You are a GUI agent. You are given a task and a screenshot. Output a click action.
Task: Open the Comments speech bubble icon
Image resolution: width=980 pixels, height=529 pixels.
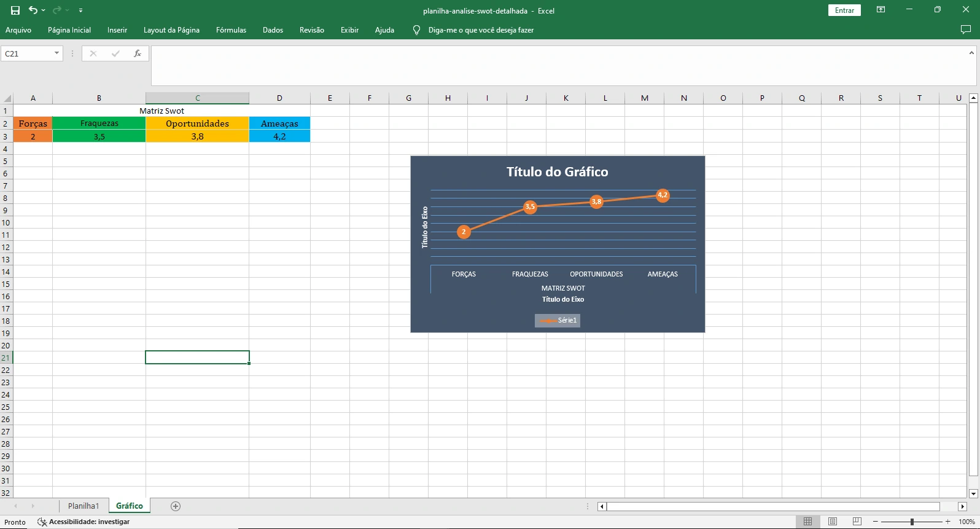(x=965, y=29)
